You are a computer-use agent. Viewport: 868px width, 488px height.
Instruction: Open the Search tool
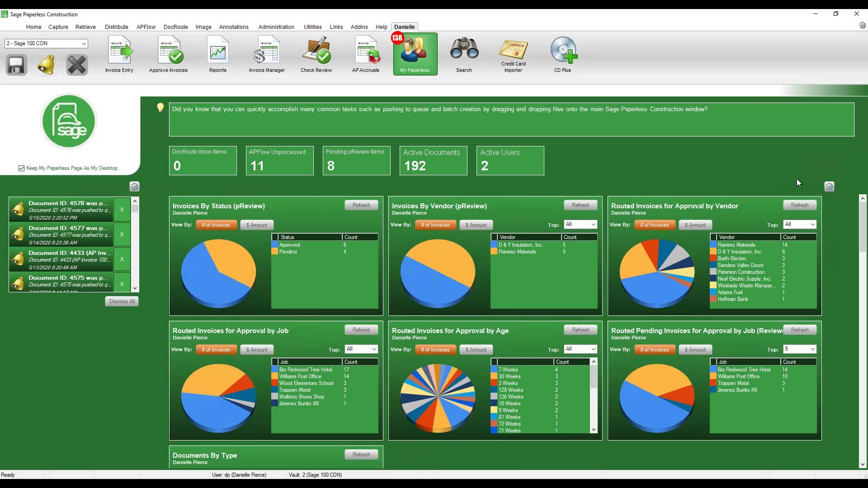[464, 53]
